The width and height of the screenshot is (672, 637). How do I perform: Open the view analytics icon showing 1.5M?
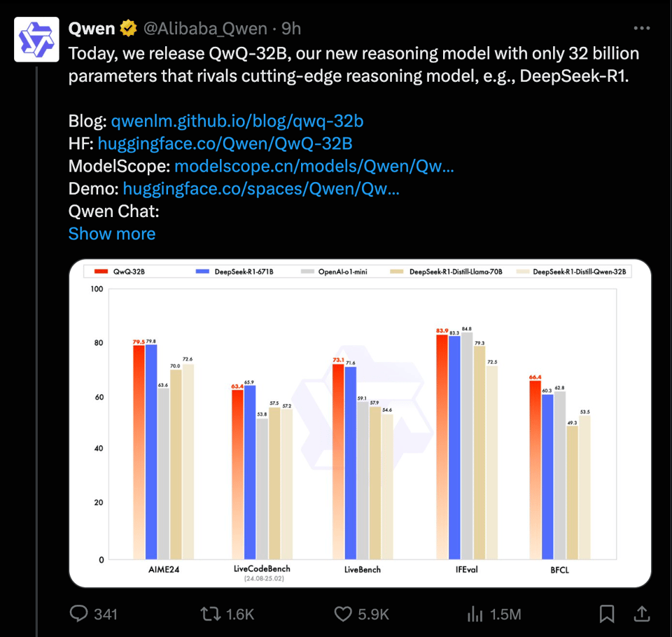(475, 614)
